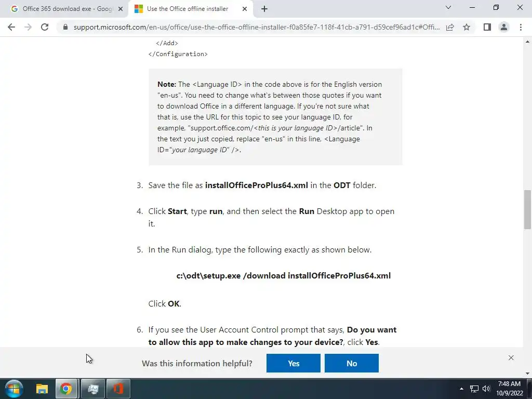Click the browser forward arrow
Image resolution: width=532 pixels, height=399 pixels.
tap(28, 27)
